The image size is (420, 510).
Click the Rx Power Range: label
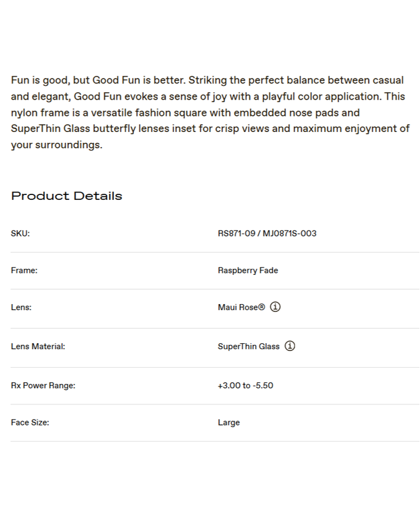point(43,386)
